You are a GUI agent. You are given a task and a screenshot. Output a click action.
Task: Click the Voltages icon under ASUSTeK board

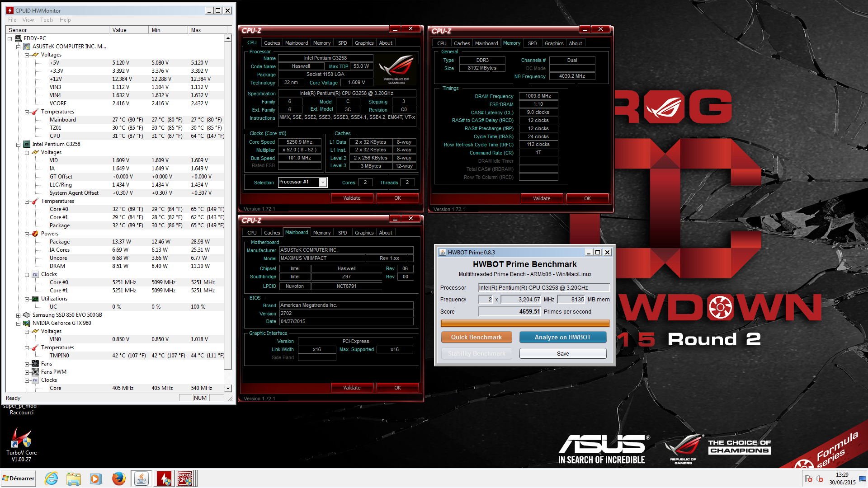click(35, 55)
